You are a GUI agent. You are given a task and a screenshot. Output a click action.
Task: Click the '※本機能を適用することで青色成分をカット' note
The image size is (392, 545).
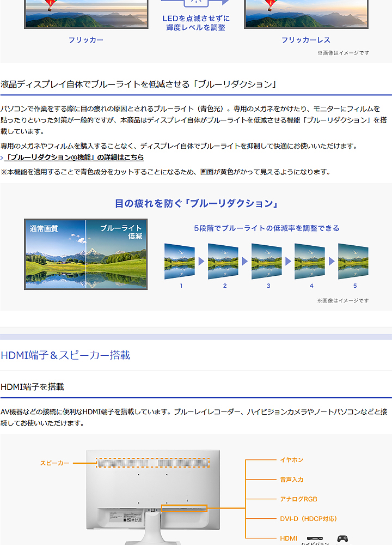(166, 172)
